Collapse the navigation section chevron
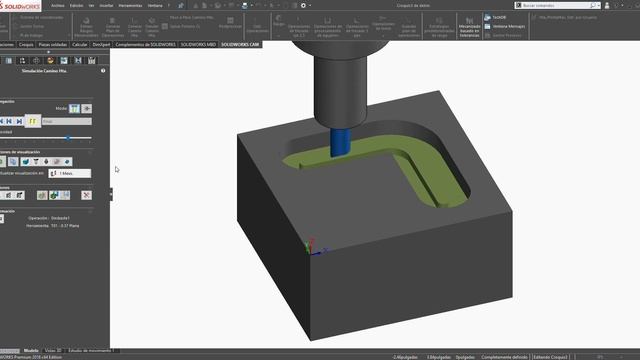This screenshot has width=640, height=360. pyautogui.click(x=90, y=101)
